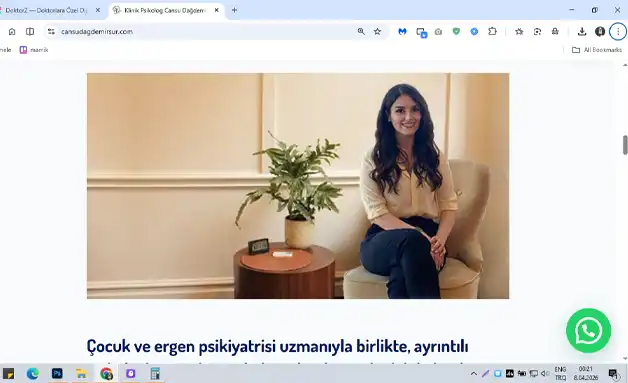Screen dimensions: 628x383
Task: Open the yellow sticky notes taskbar app
Action: coord(8,374)
